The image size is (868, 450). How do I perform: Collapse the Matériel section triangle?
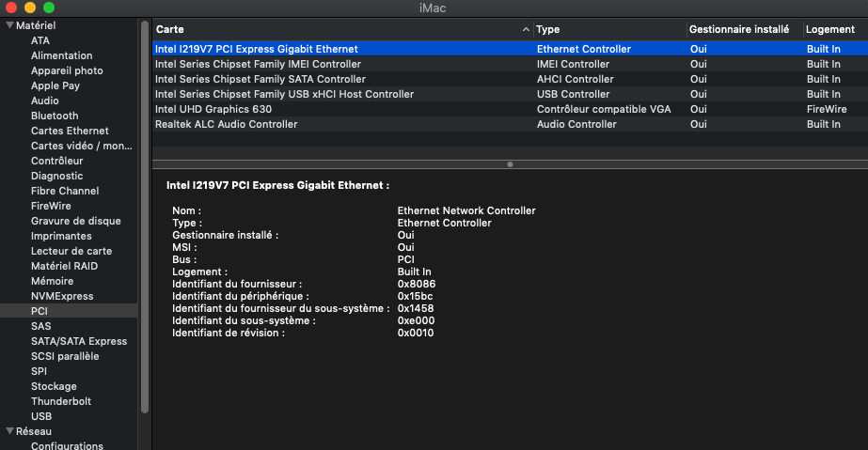[x=9, y=25]
